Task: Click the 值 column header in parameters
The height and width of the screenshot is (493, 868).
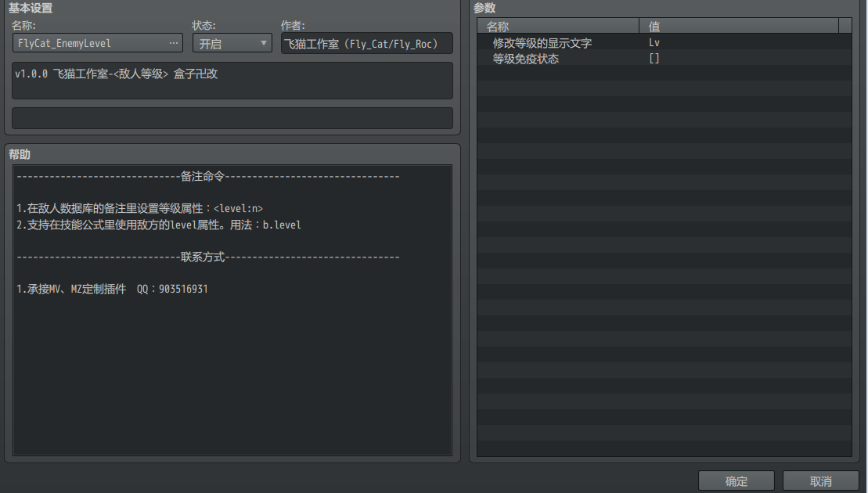Action: 739,26
